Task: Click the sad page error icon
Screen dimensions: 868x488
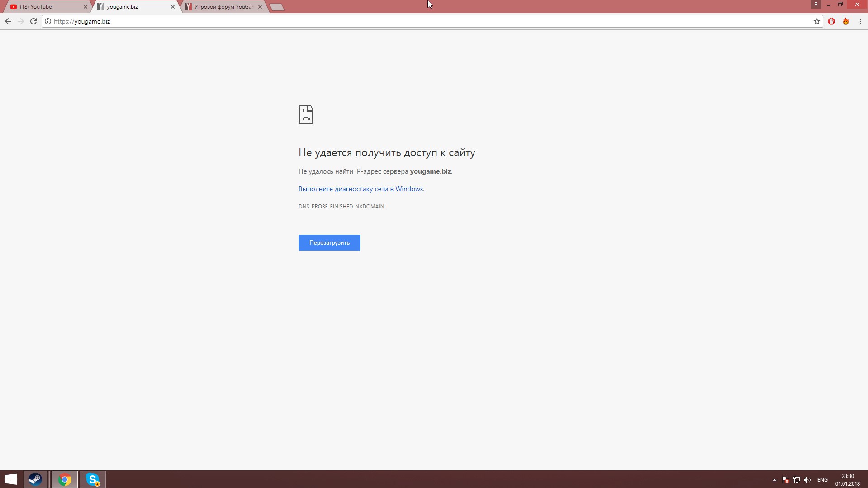Action: (x=306, y=114)
